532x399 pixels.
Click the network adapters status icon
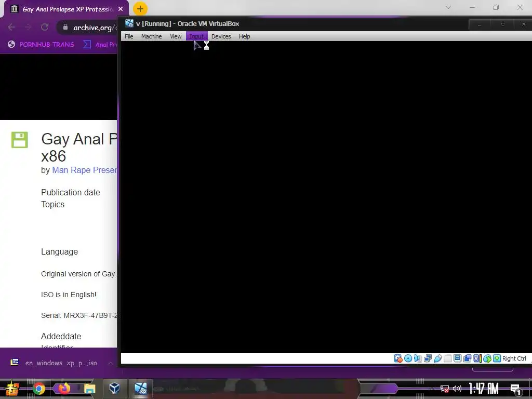[x=428, y=358]
